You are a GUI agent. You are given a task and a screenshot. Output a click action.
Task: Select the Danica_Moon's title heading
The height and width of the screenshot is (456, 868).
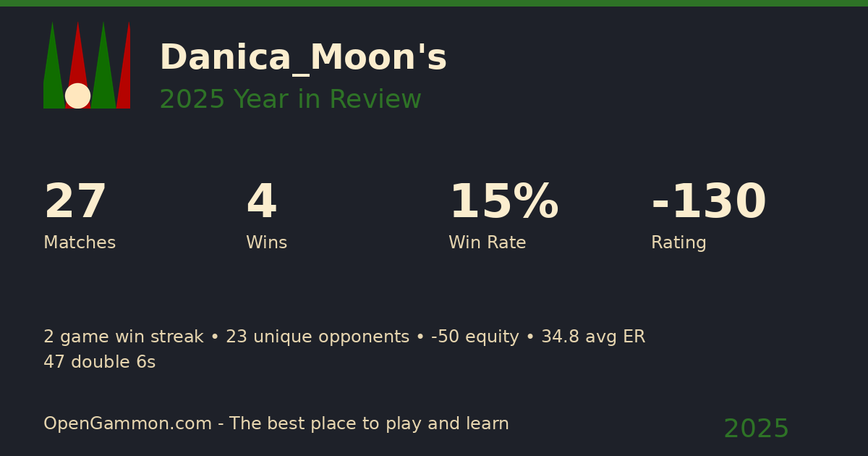pos(303,58)
